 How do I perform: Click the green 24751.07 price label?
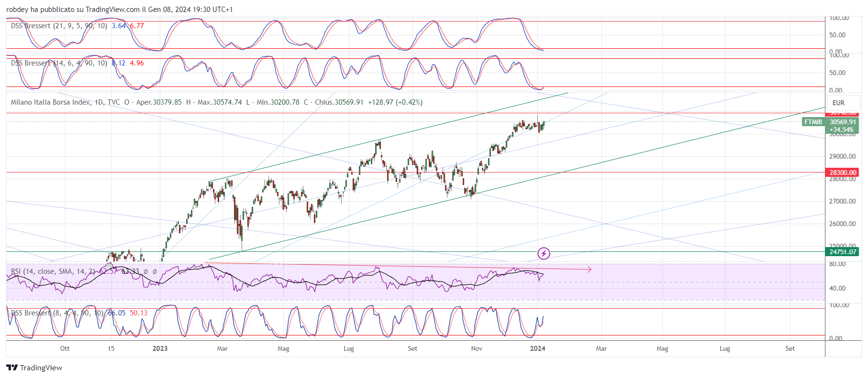point(842,252)
